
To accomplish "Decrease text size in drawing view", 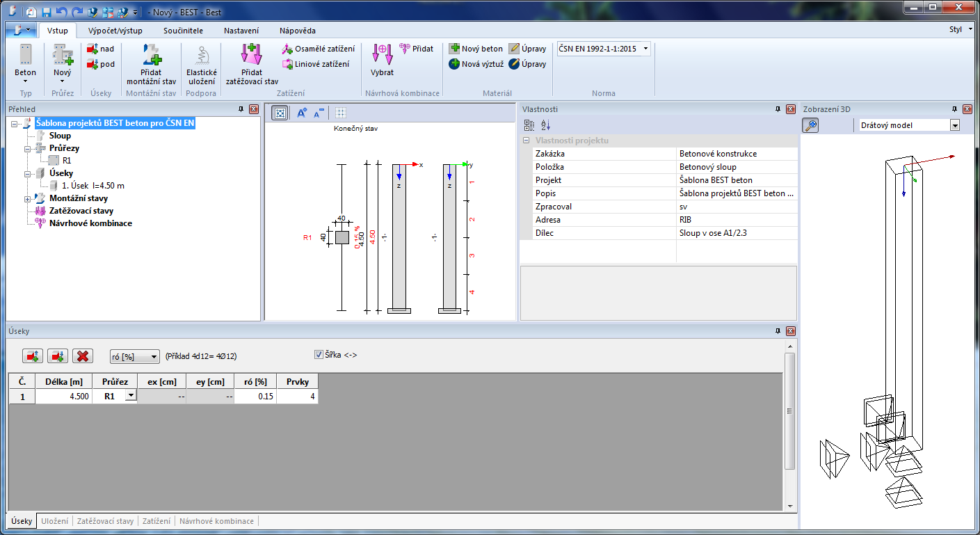I will tap(319, 113).
